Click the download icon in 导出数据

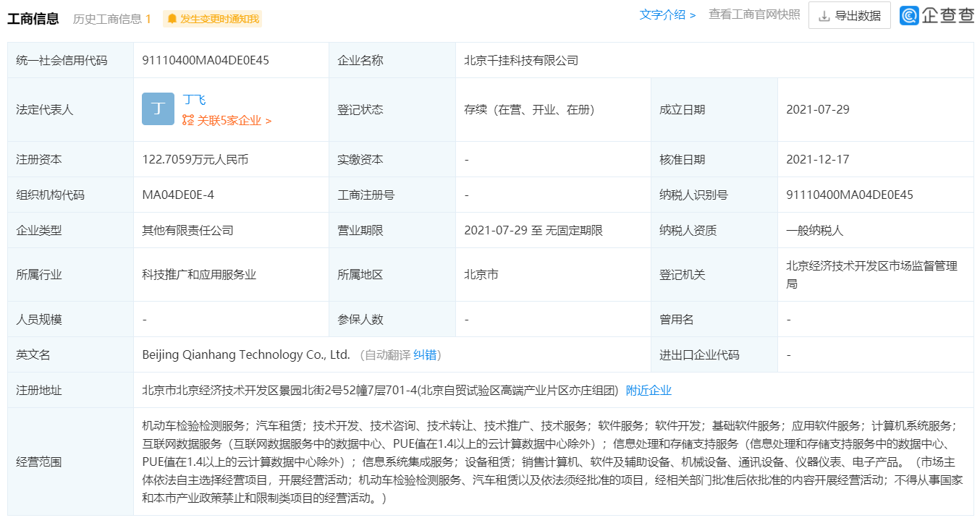tap(824, 16)
